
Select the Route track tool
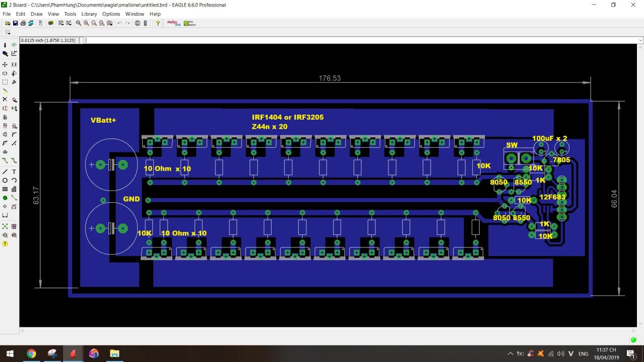coord(5,160)
